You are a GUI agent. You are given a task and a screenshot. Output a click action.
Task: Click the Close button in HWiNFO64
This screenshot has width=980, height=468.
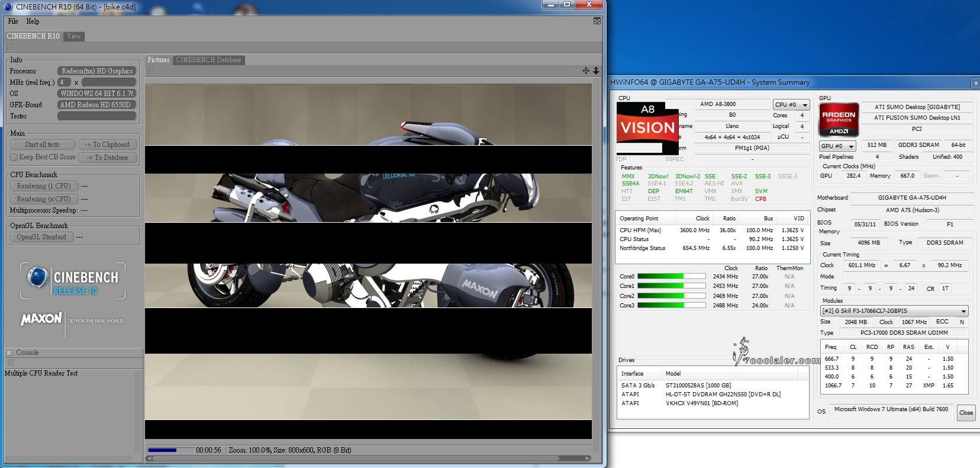(x=966, y=413)
